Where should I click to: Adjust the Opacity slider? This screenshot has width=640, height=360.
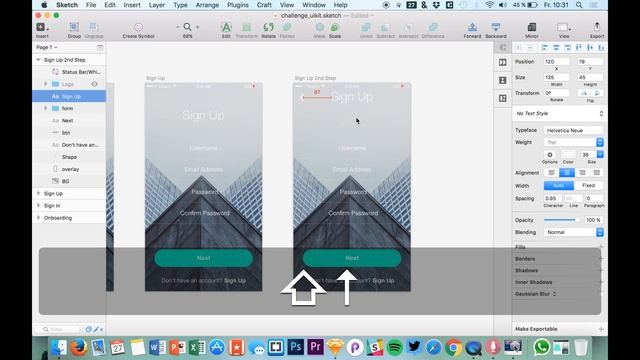[x=562, y=220]
